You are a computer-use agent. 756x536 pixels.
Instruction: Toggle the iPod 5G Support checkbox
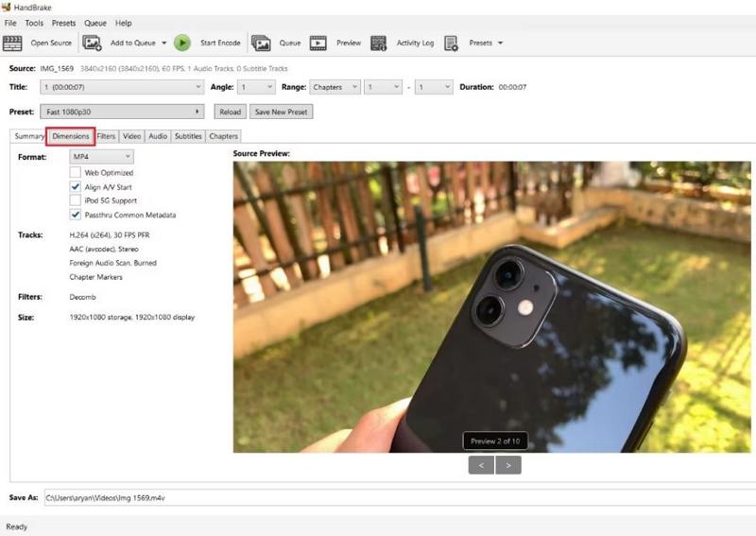coord(76,200)
